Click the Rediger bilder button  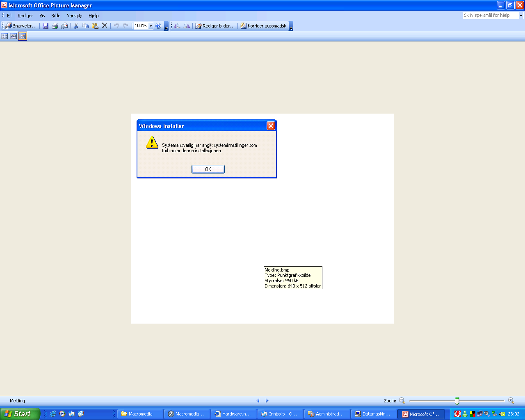(215, 26)
